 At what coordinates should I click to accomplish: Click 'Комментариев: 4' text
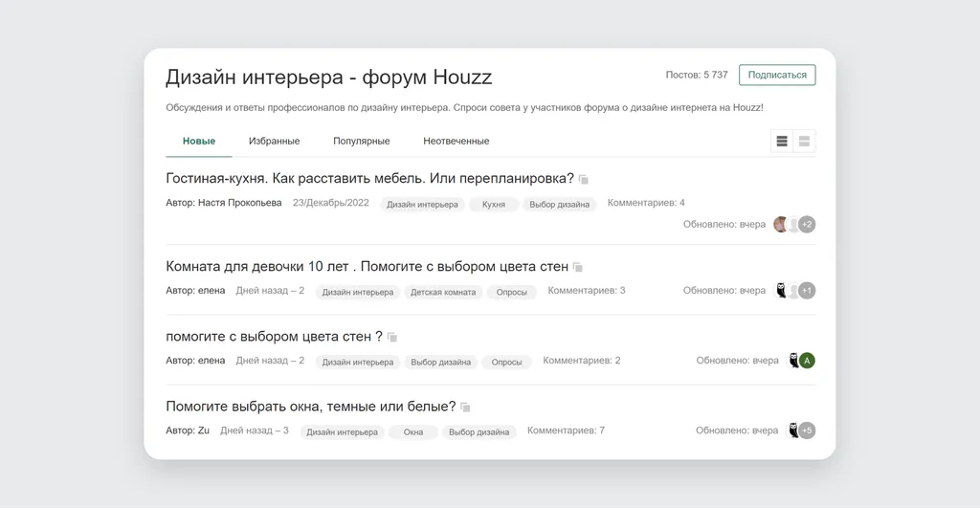[646, 203]
